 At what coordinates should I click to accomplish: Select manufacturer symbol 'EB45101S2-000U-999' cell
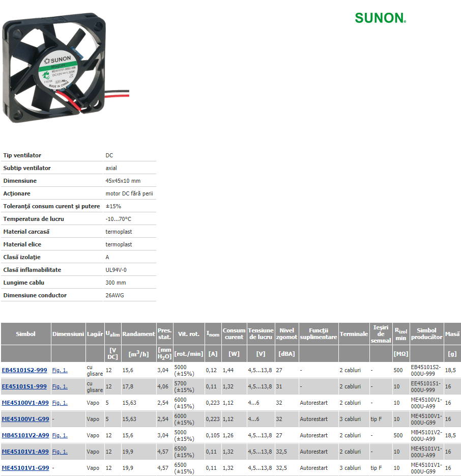coord(426,370)
